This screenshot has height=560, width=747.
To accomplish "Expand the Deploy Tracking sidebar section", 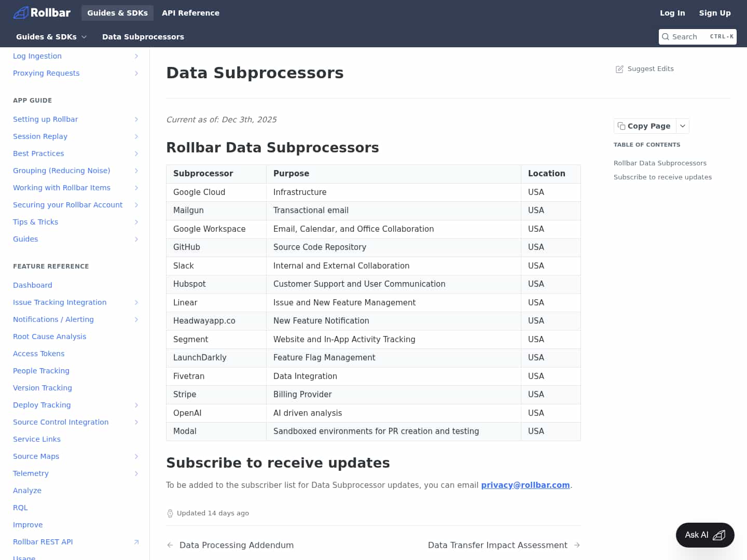I will 136,405.
